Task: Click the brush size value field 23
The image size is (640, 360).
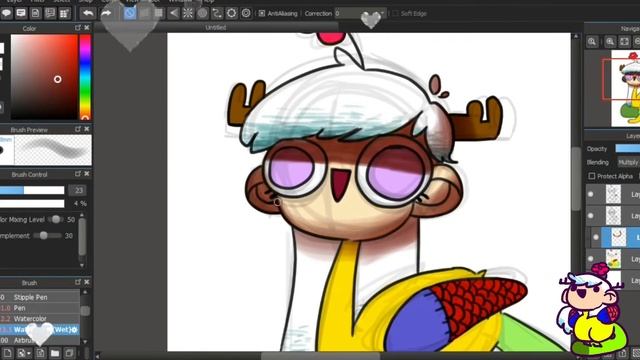Action: [78, 190]
